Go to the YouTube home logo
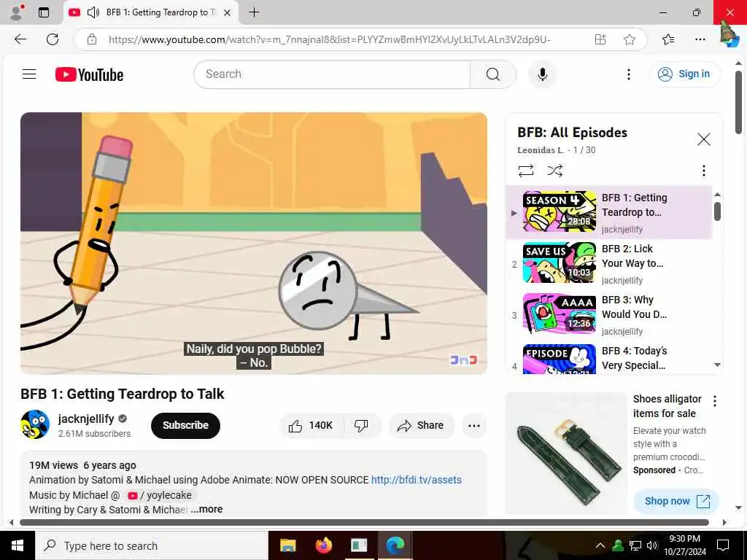Screen dimensions: 747x560 click(89, 74)
